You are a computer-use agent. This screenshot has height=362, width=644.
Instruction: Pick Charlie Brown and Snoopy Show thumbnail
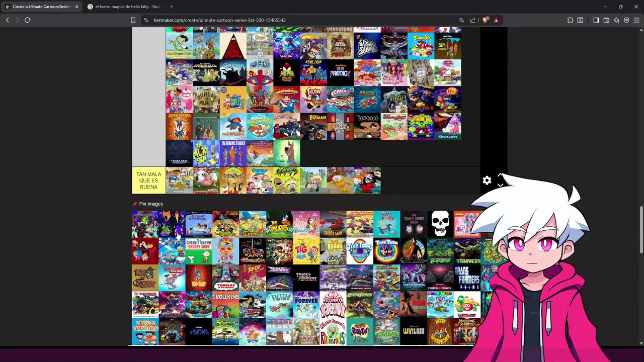coord(199,251)
